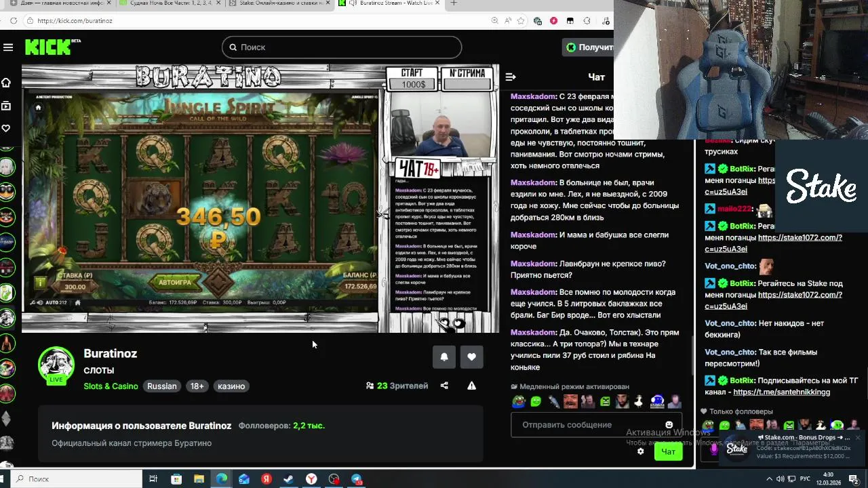The width and height of the screenshot is (868, 488).
Task: Show hidden tray icons chevron
Action: coord(769,479)
